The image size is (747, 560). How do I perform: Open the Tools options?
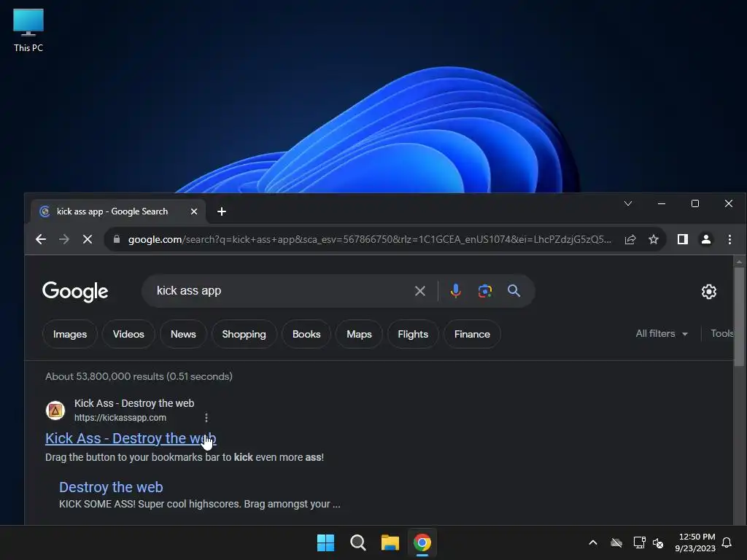721,333
